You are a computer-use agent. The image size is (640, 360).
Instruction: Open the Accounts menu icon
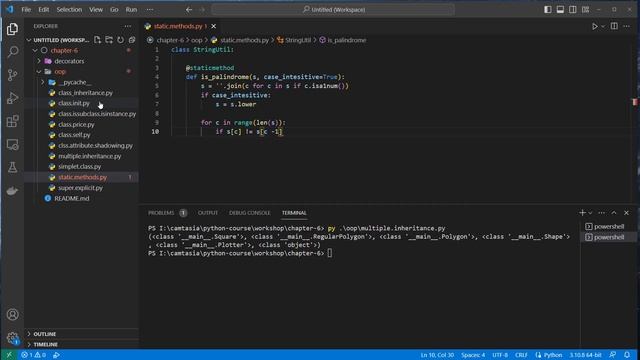point(13,315)
